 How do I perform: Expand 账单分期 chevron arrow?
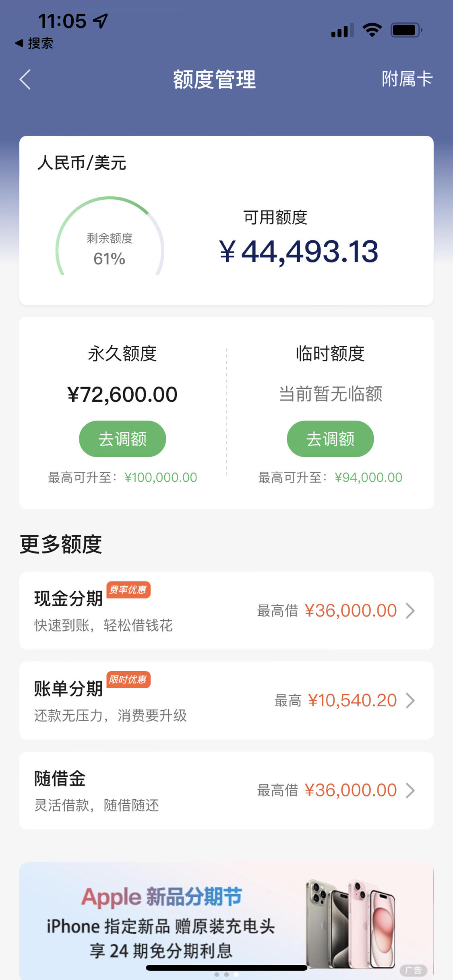[410, 701]
